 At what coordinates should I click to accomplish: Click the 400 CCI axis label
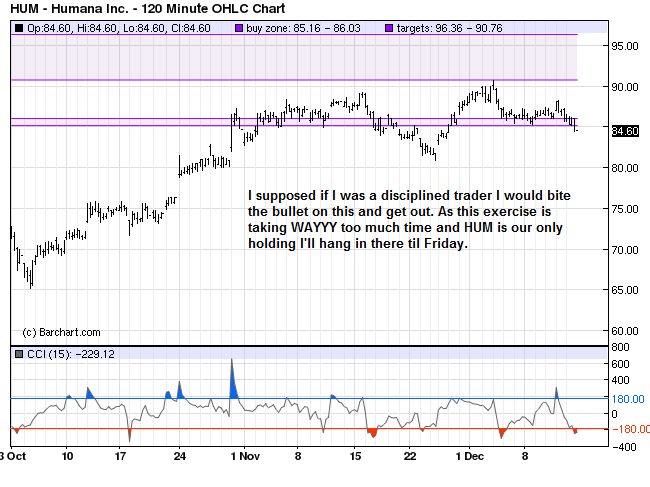tap(621, 380)
